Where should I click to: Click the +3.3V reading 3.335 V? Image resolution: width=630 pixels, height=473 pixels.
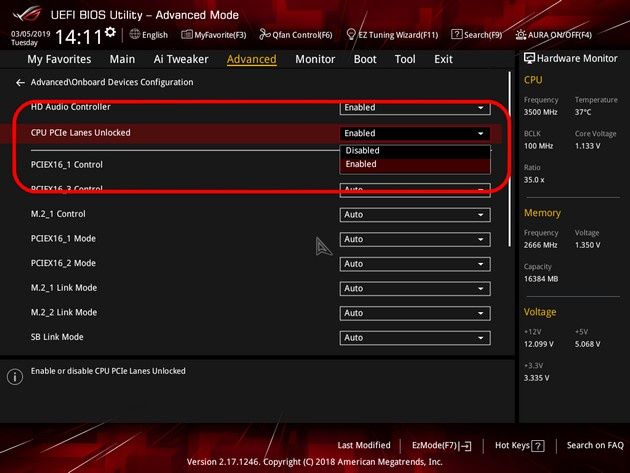coord(536,378)
